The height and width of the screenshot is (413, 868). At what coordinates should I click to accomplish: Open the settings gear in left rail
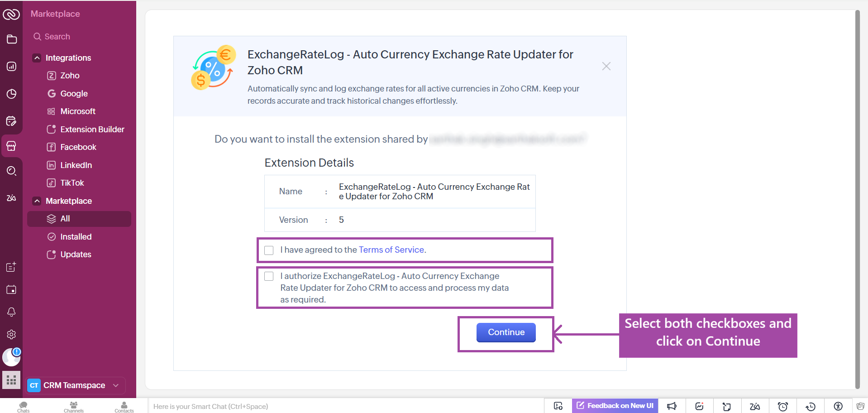pos(11,335)
